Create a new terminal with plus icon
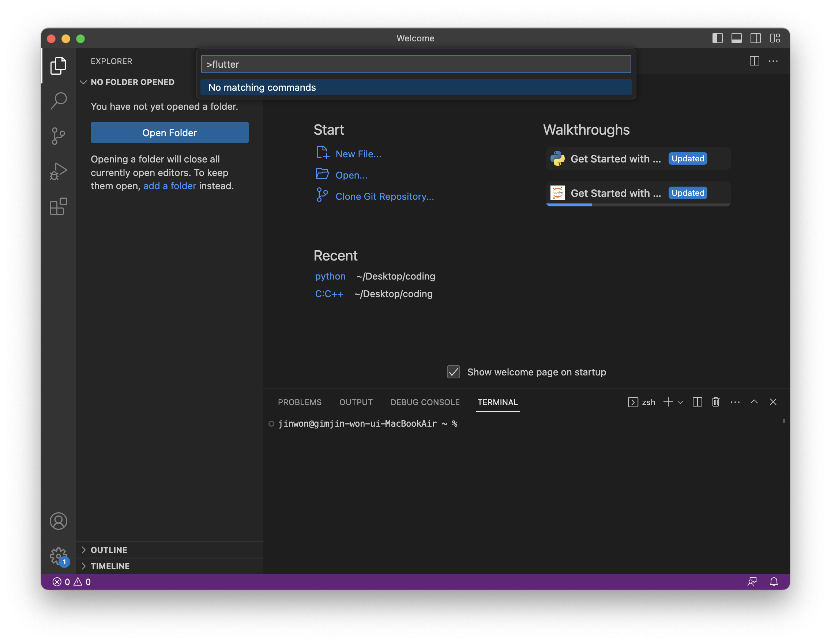Screen dimensions: 831x644 (668, 402)
